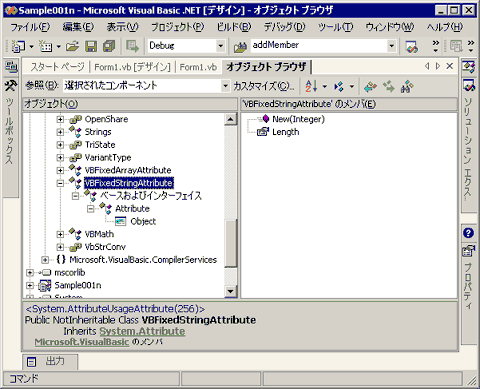The image size is (480, 389).
Task: Click the objects pane scroll down arrow
Action: pyautogui.click(x=230, y=291)
